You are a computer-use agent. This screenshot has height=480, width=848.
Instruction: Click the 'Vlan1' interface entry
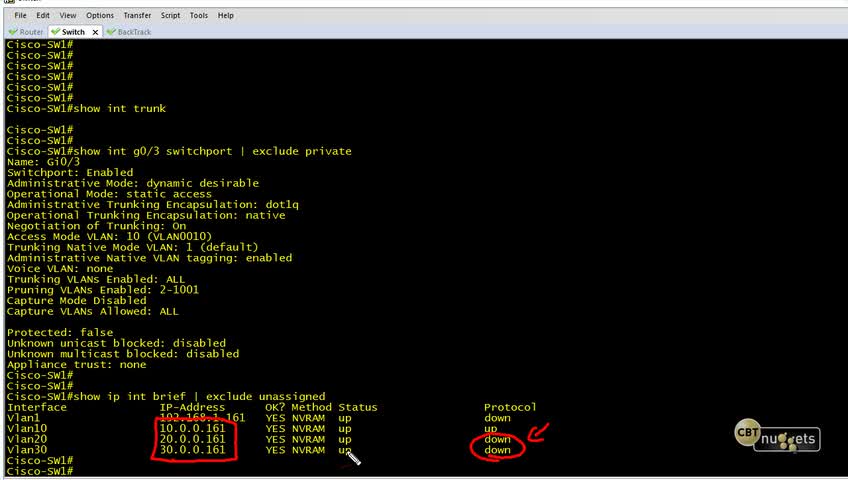tap(23, 418)
